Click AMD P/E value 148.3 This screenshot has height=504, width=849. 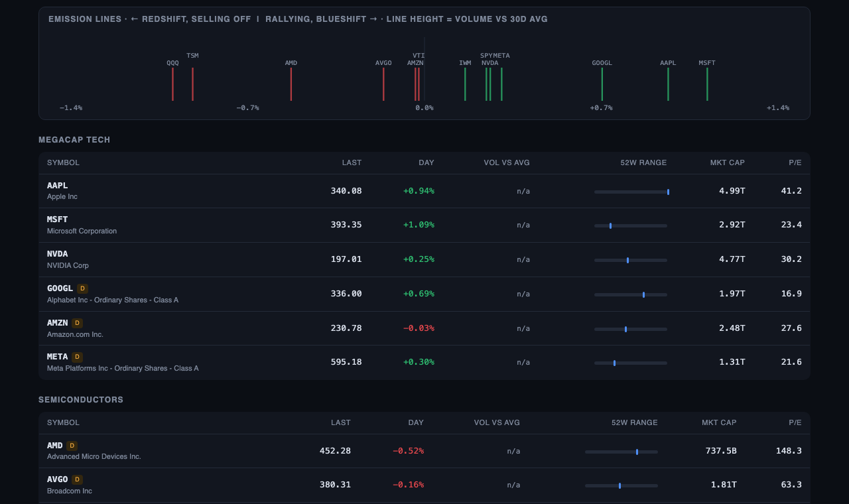[x=789, y=451]
